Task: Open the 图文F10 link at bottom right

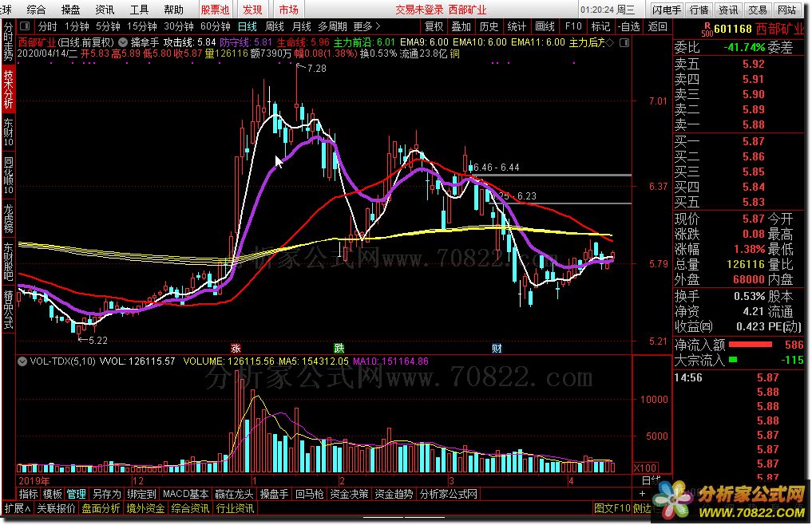Action: point(612,508)
